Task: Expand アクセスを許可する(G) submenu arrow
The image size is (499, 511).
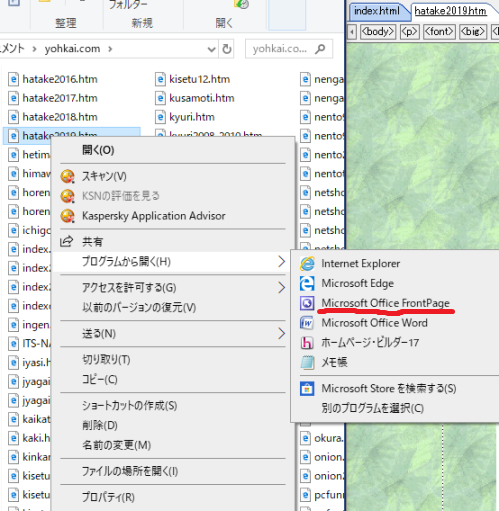Action: (281, 287)
